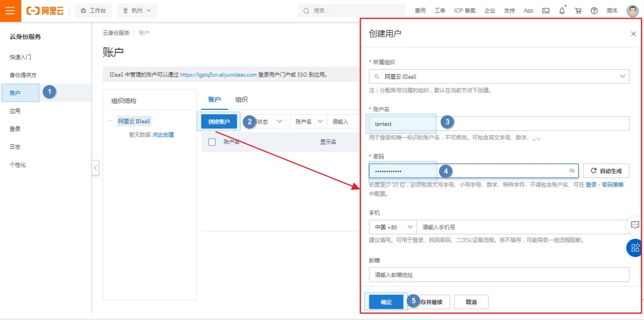Select 身份提供方 in the sidebar menu
Screen dimensions: 644x320
23,75
